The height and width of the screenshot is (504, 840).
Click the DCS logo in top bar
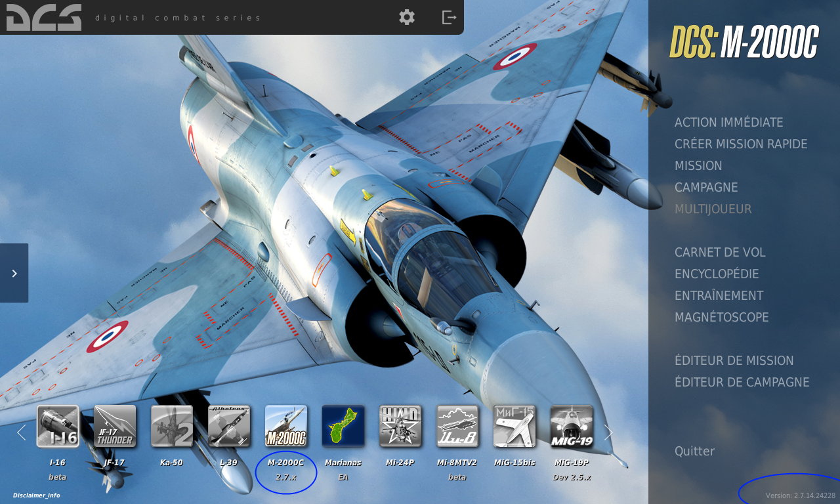tap(44, 17)
